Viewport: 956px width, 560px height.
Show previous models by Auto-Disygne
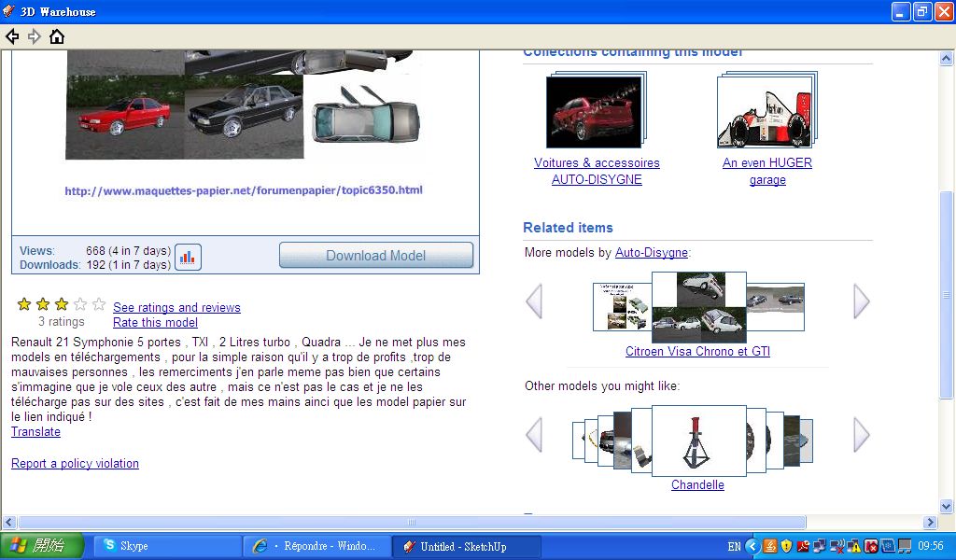pos(534,301)
